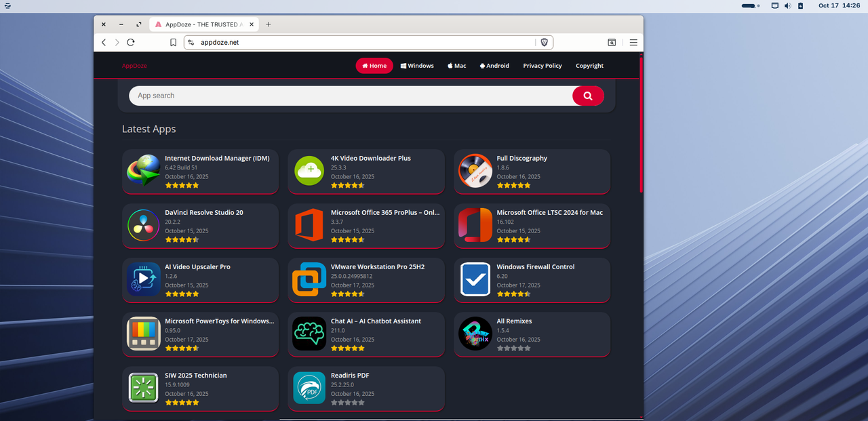Open the Oct 17 14:26 clock panel

839,5
